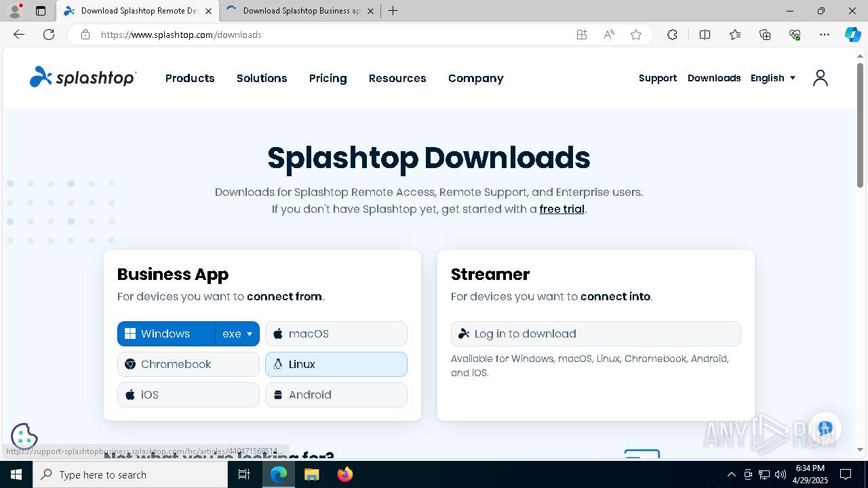Click the browser back arrow
The width and height of the screenshot is (868, 488).
19,35
